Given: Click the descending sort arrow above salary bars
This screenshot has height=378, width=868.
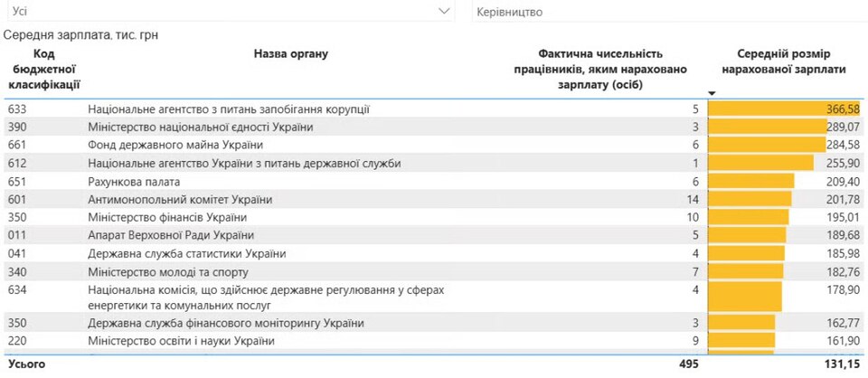Looking at the screenshot, I should point(712,93).
